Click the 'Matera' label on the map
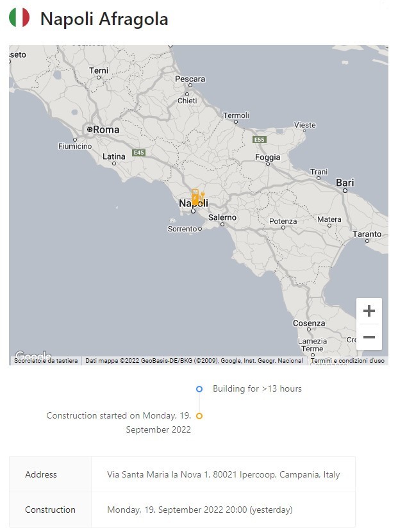This screenshot has width=398, height=532. coord(329,219)
